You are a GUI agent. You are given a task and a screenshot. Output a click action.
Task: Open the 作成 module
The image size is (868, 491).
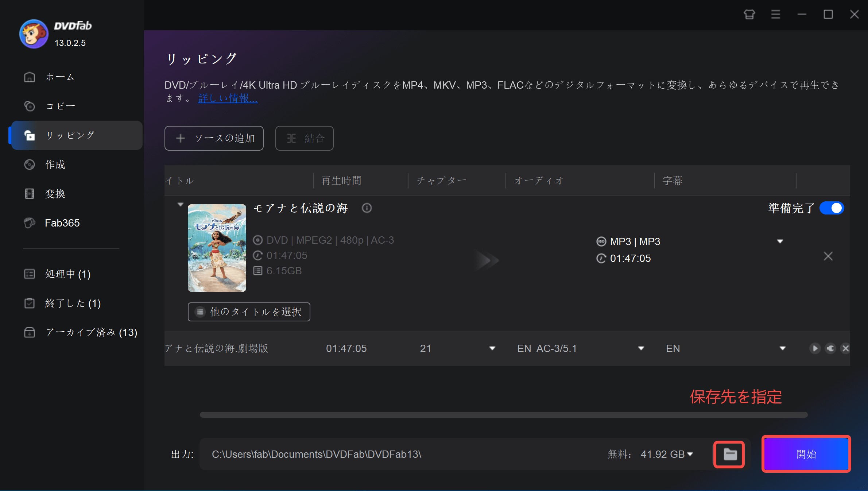pyautogui.click(x=77, y=165)
